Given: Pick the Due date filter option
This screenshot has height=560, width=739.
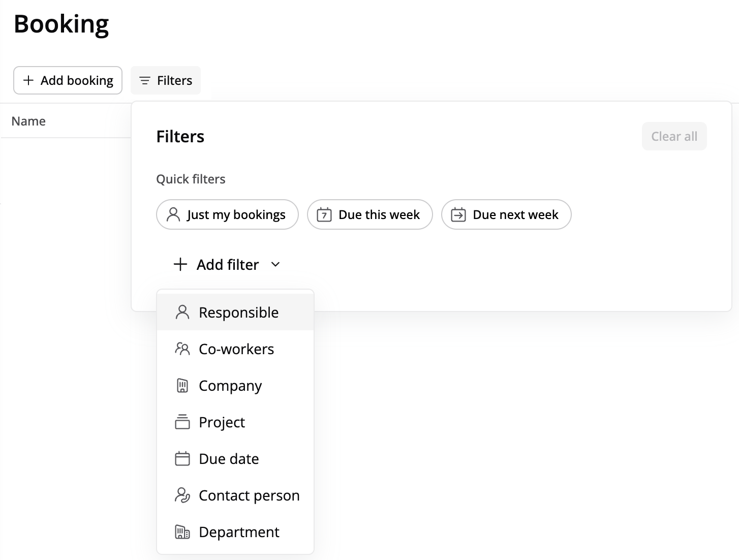Looking at the screenshot, I should pos(229,459).
